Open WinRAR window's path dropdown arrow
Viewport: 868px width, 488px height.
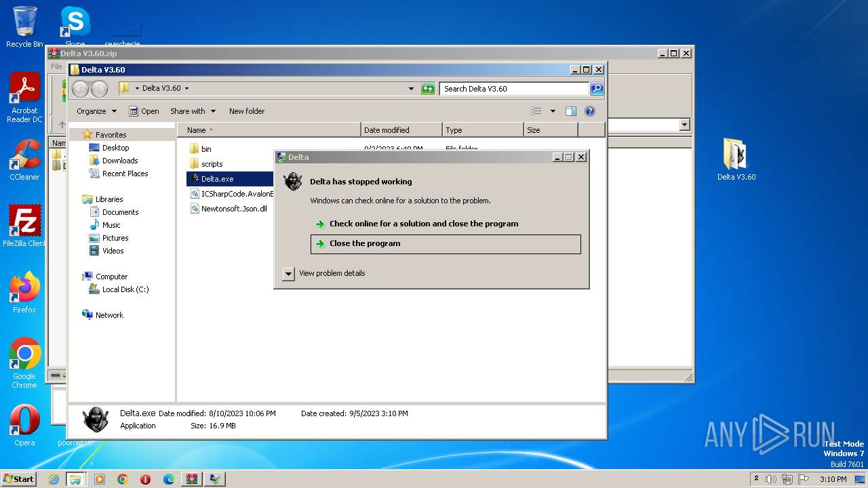[x=684, y=125]
